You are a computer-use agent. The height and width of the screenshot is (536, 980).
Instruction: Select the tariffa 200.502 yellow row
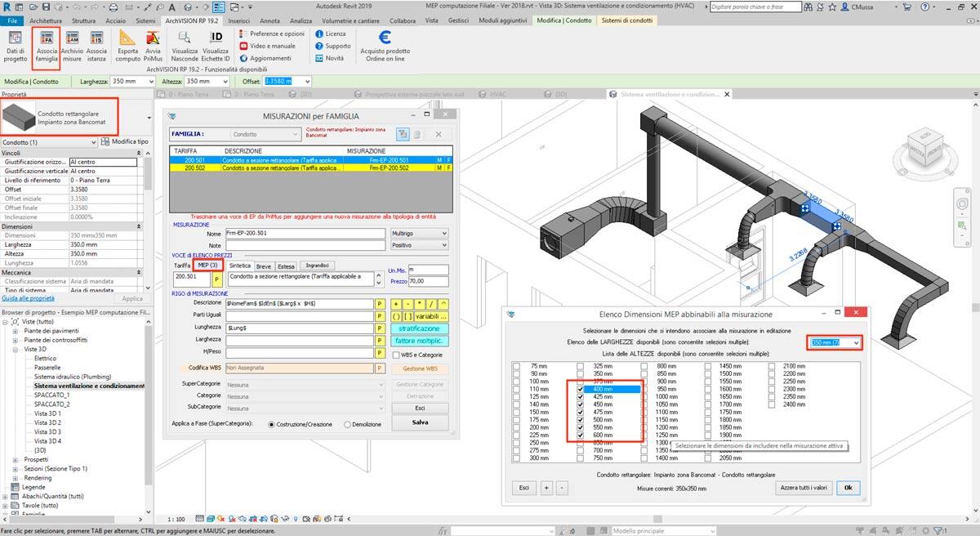310,167
